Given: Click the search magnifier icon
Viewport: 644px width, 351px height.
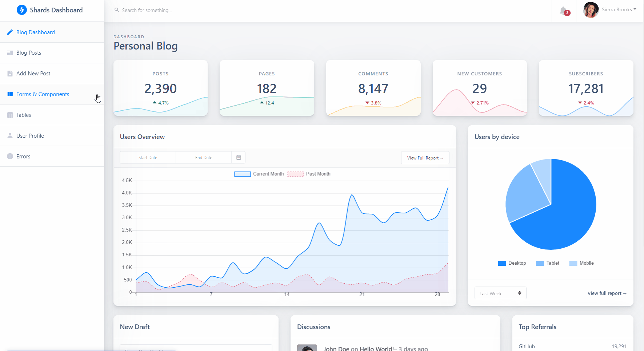Looking at the screenshot, I should [116, 10].
